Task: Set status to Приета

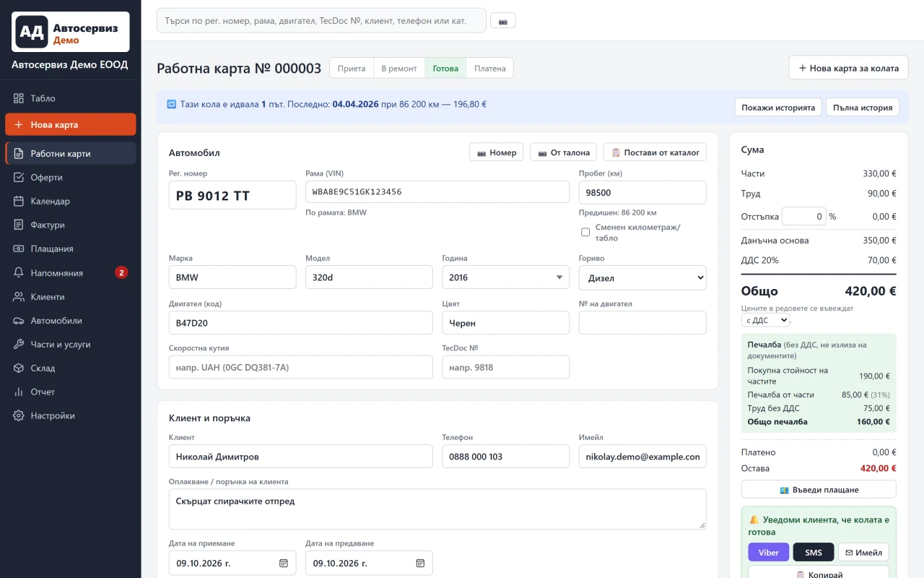Action: (352, 68)
